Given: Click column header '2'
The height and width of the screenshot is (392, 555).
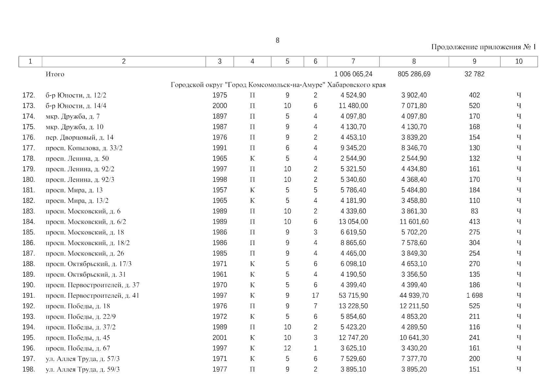Looking at the screenshot, I should pos(124,61).
